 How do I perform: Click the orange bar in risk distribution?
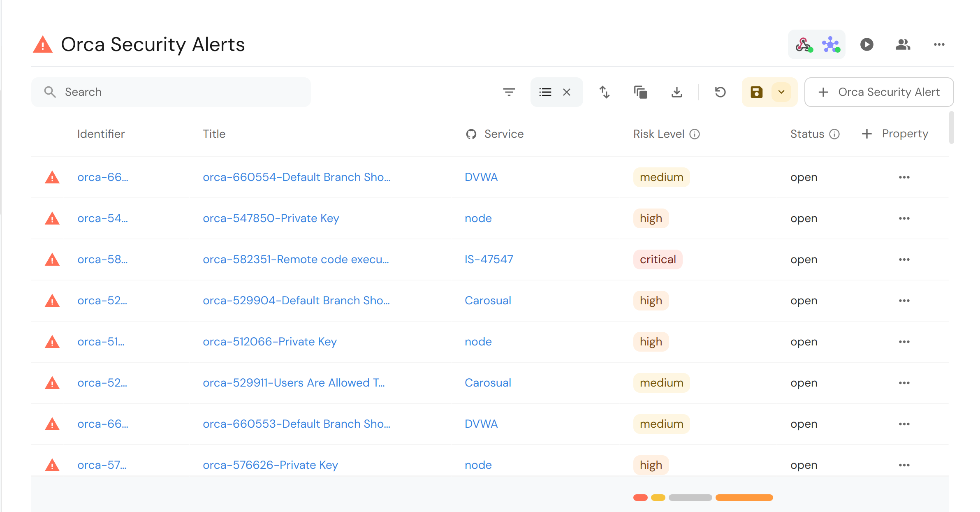coord(744,498)
